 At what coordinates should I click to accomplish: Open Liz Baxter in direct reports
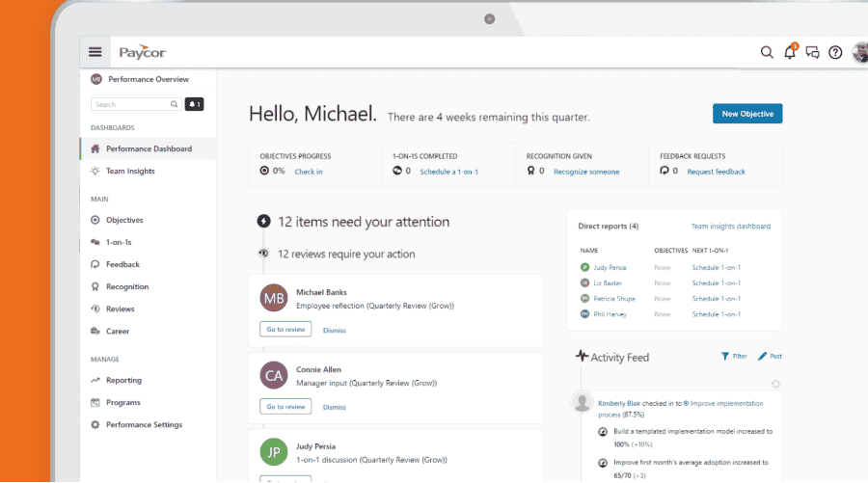pos(608,282)
